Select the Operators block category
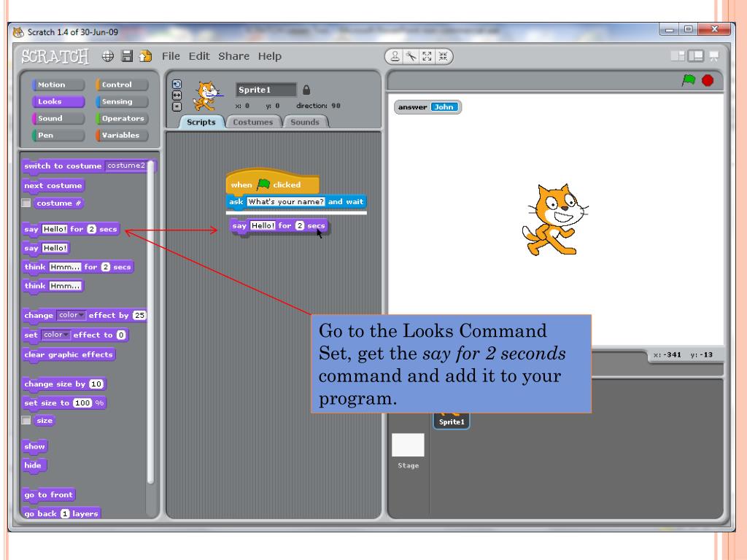The width and height of the screenshot is (747, 560). tap(122, 118)
